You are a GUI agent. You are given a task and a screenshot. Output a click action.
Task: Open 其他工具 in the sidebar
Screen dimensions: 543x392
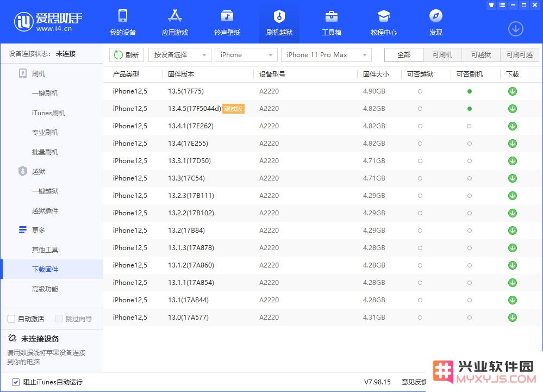(x=45, y=250)
